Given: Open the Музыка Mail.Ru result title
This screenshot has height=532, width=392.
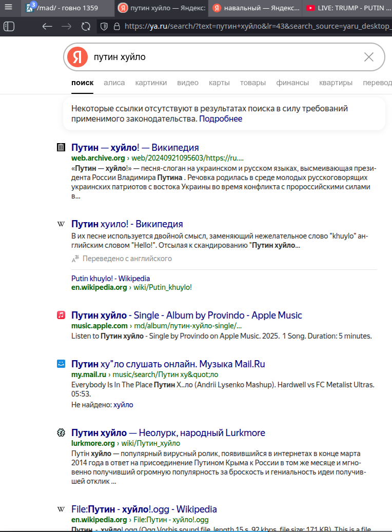Looking at the screenshot, I should tap(168, 364).
